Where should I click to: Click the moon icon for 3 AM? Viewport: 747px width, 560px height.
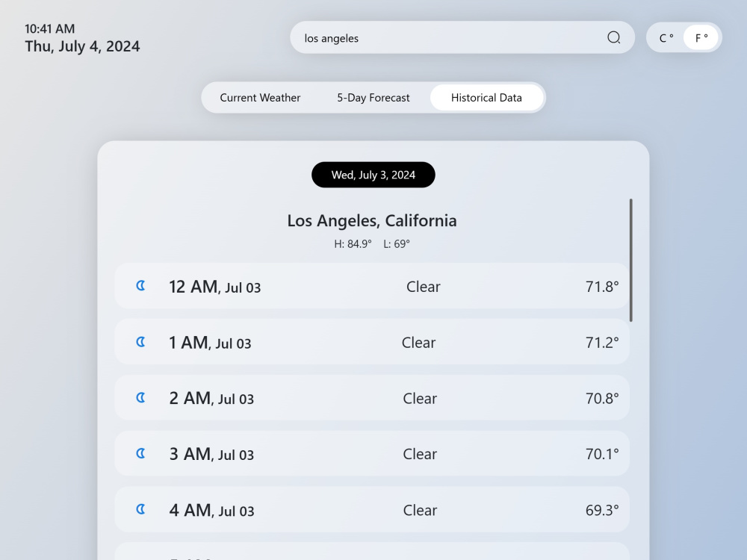141,453
